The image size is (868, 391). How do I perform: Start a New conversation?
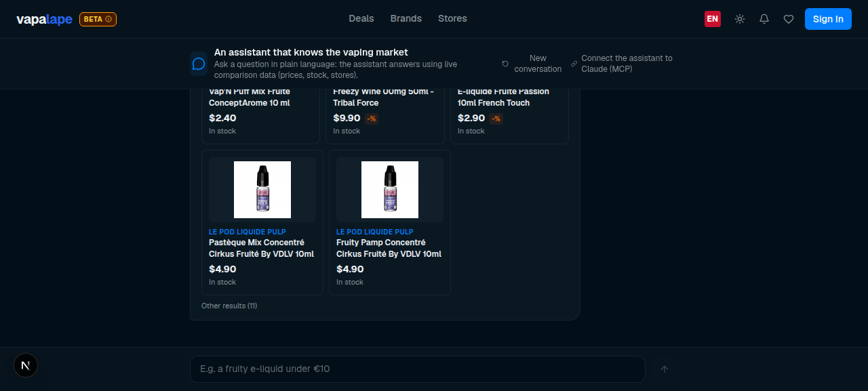tap(532, 64)
